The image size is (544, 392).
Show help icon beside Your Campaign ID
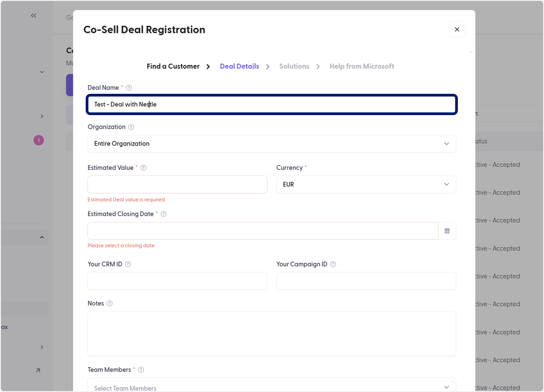click(333, 264)
